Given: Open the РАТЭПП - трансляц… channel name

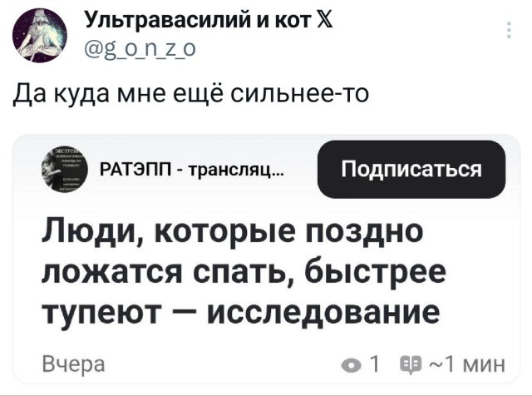Looking at the screenshot, I should tap(191, 171).
